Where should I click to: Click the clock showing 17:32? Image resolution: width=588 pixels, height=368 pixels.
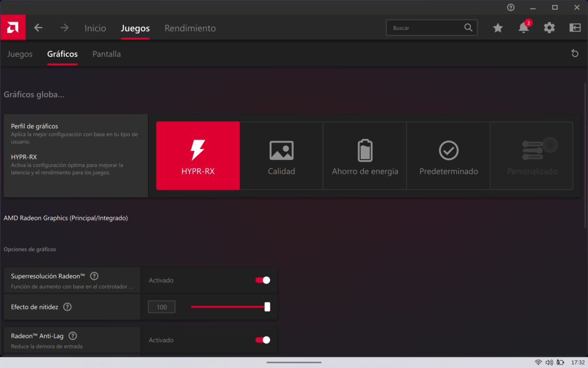pos(578,363)
